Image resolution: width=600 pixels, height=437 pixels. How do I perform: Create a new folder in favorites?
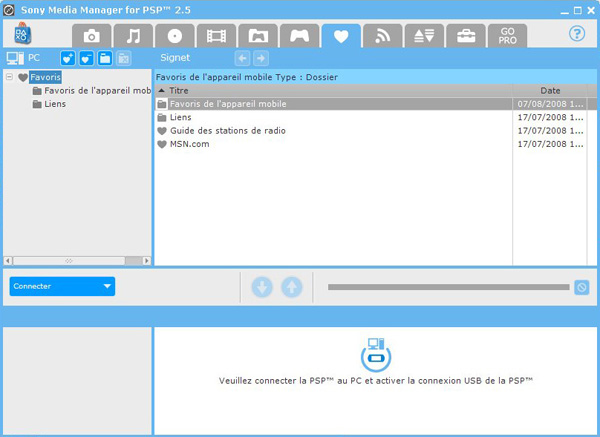coord(105,58)
